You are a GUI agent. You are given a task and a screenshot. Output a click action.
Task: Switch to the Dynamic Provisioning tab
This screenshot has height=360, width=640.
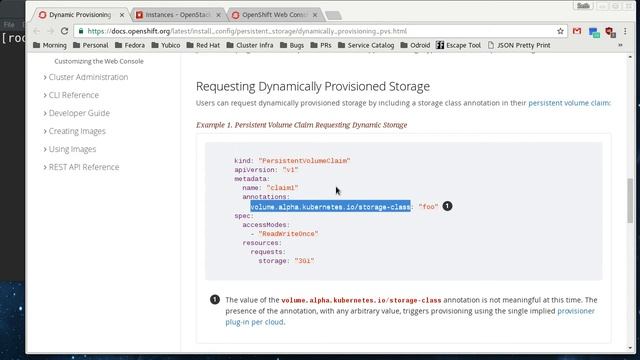[x=80, y=15]
